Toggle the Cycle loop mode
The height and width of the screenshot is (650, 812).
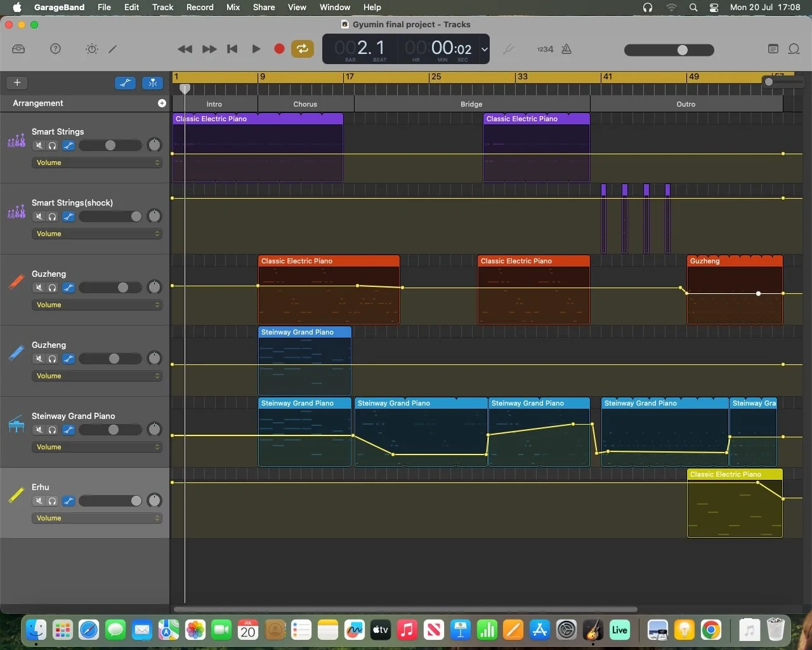303,49
